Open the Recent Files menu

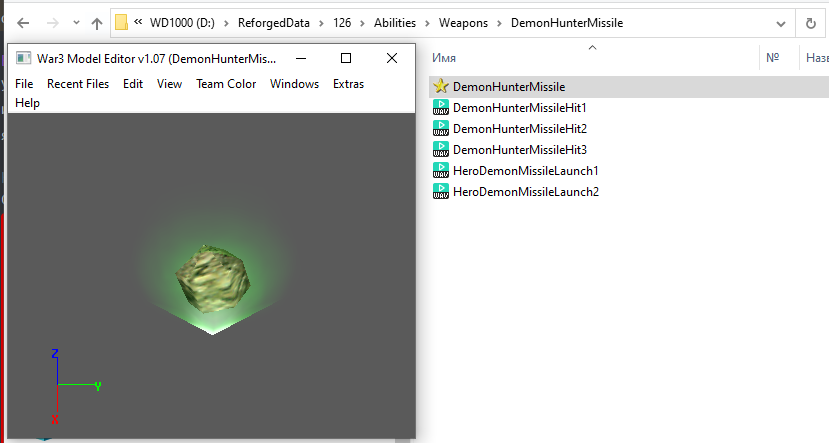point(78,84)
